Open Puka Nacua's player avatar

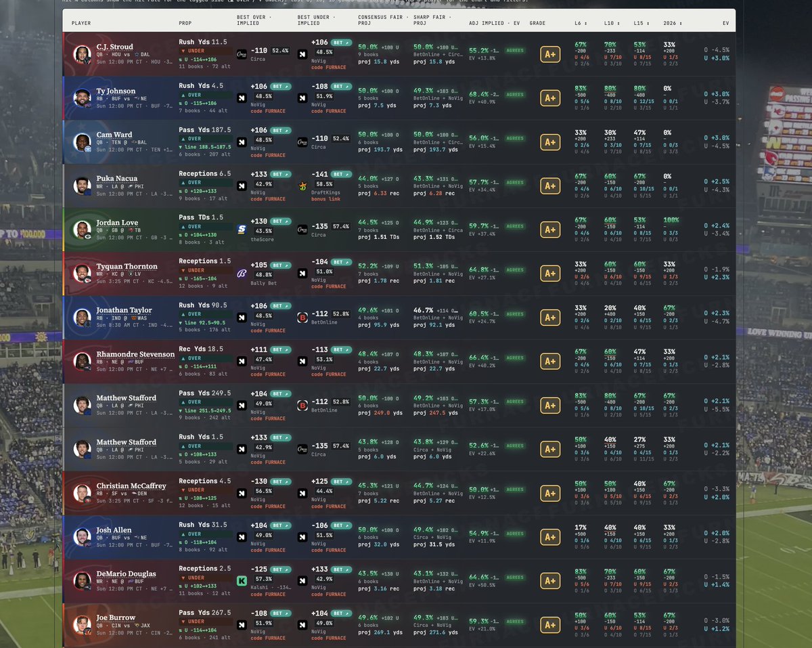82,187
